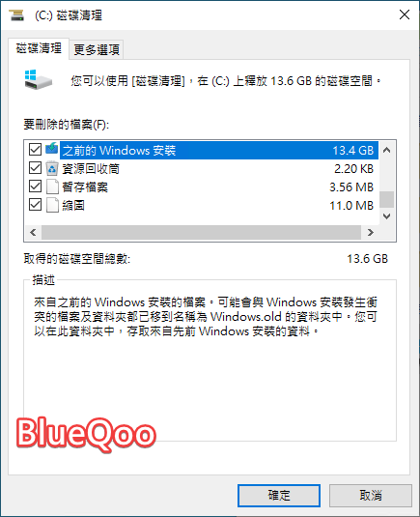420x517 pixels.
Task: Close the Disk Cleanup dialog window
Action: pos(405,14)
